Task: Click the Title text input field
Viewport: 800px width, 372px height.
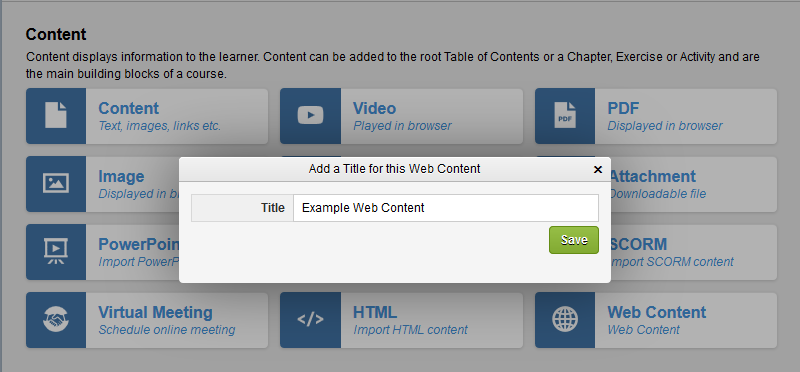Action: tap(445, 208)
